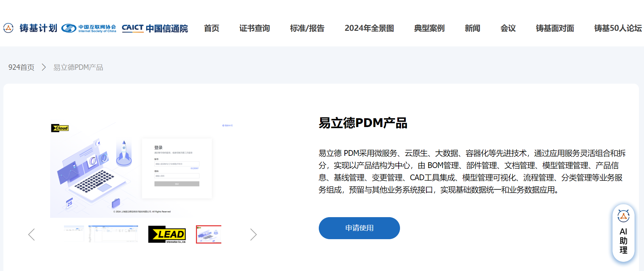Select the first faint screenshot thumbnail
The image size is (644, 271).
tap(74, 233)
